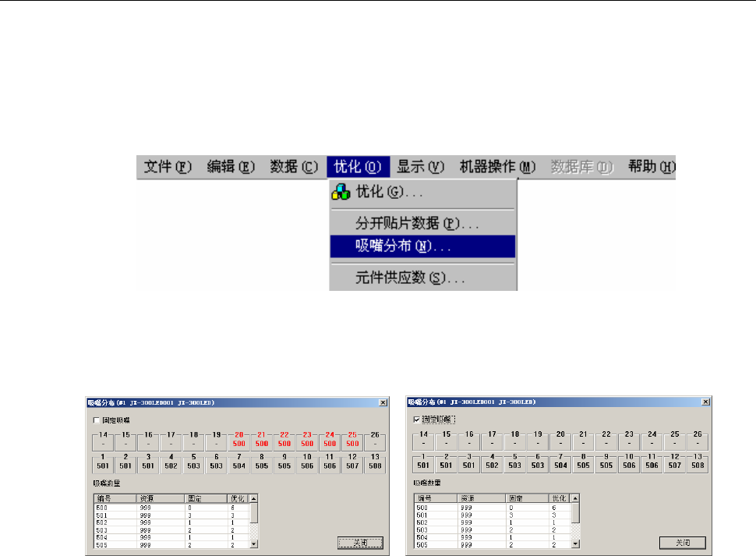Select red nozzle slot 24 in left dialog
This screenshot has height=556, width=756.
[330, 440]
